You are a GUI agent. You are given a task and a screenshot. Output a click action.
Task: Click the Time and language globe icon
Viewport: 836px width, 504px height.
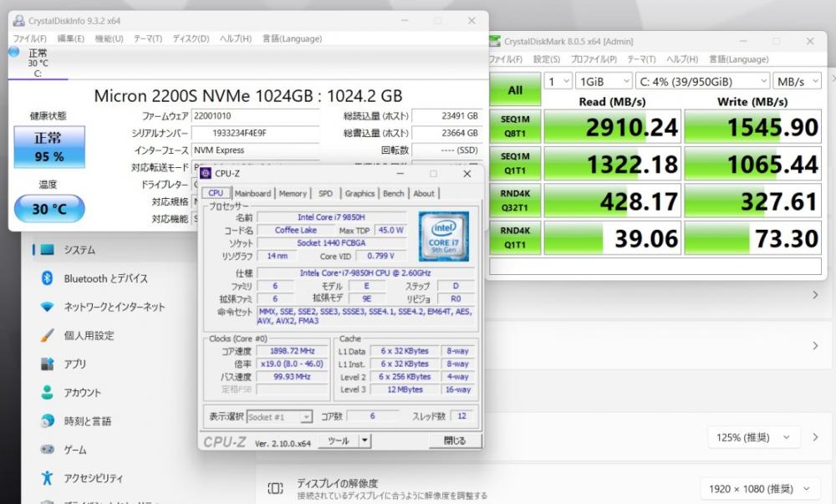point(47,421)
